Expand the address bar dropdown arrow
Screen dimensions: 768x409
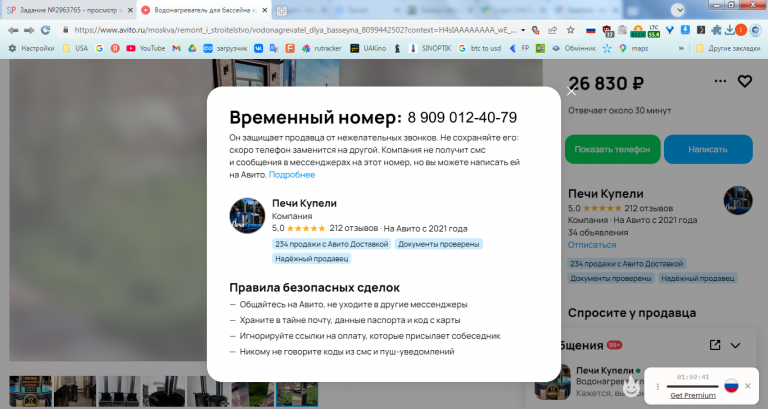(x=523, y=30)
